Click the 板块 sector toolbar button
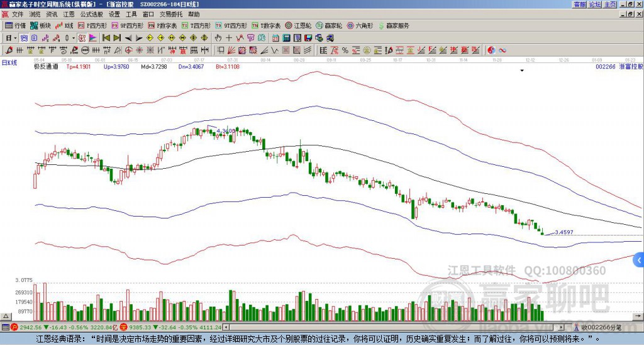The width and height of the screenshot is (644, 345). (41, 25)
